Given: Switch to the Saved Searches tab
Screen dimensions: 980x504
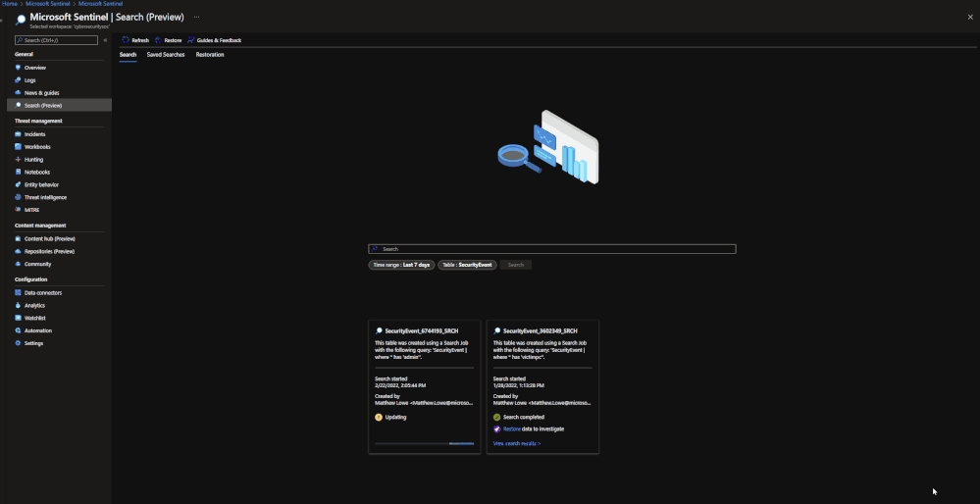Looking at the screenshot, I should point(166,55).
